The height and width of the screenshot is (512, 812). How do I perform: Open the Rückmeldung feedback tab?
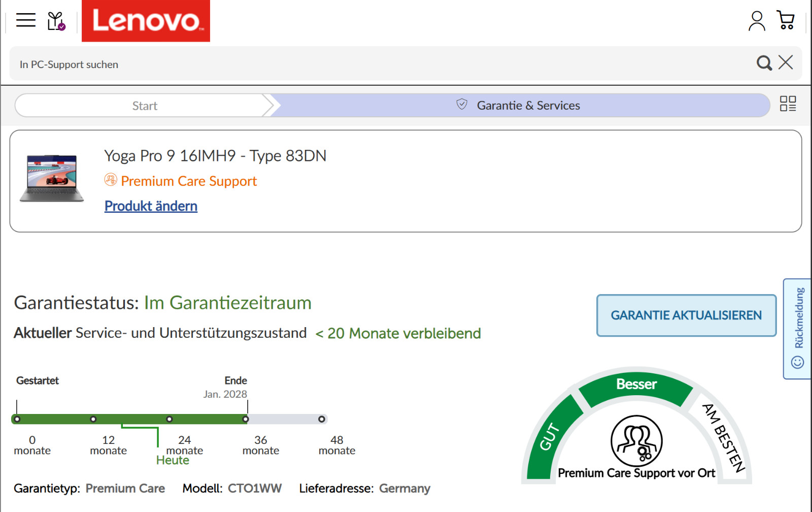tap(798, 329)
